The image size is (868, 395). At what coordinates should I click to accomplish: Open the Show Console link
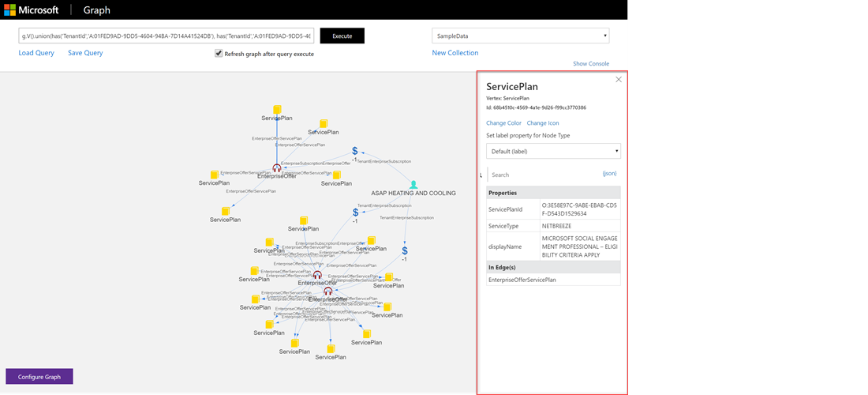click(591, 64)
